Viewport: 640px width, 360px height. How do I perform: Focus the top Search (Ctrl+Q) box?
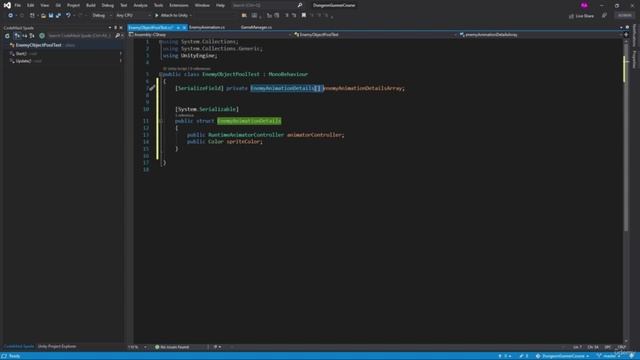pyautogui.click(x=263, y=5)
